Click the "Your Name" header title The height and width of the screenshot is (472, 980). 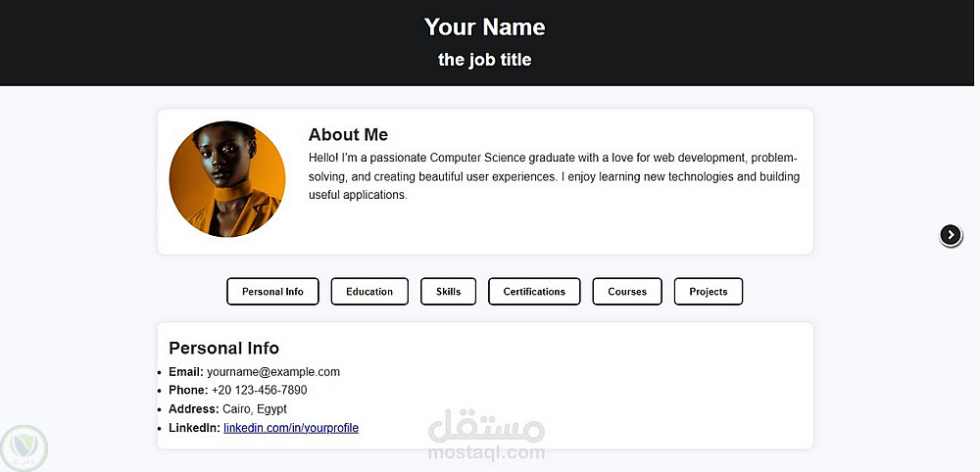(x=484, y=27)
